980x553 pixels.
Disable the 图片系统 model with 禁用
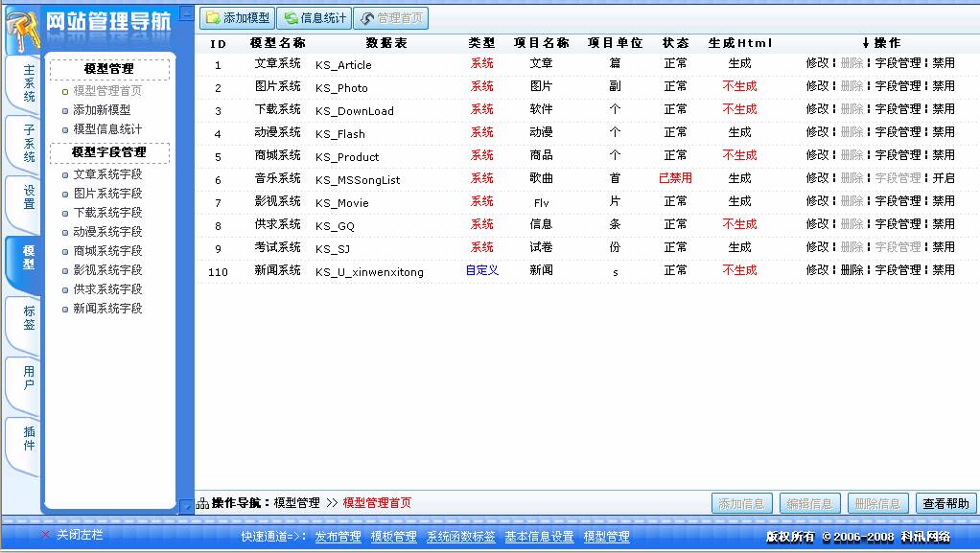coord(944,85)
